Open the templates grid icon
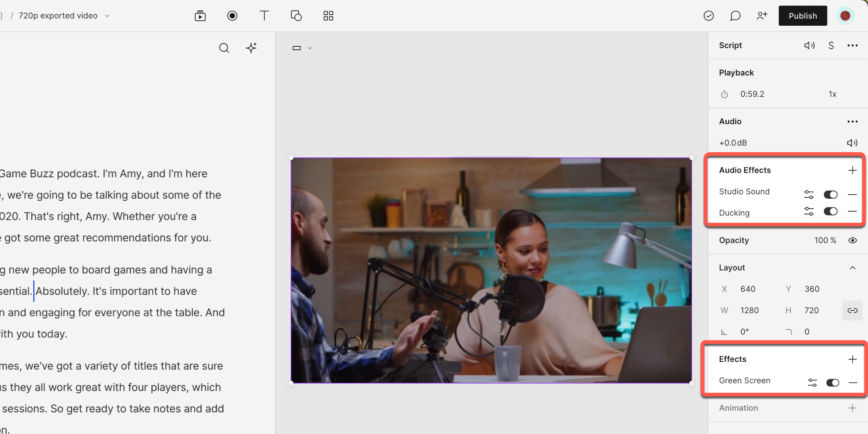The width and height of the screenshot is (868, 434). tap(328, 16)
